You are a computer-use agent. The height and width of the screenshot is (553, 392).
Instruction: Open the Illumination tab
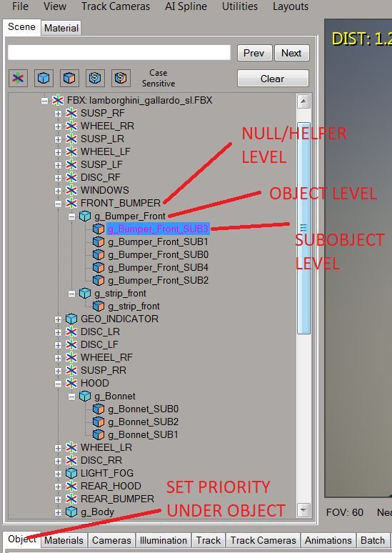pos(164,540)
